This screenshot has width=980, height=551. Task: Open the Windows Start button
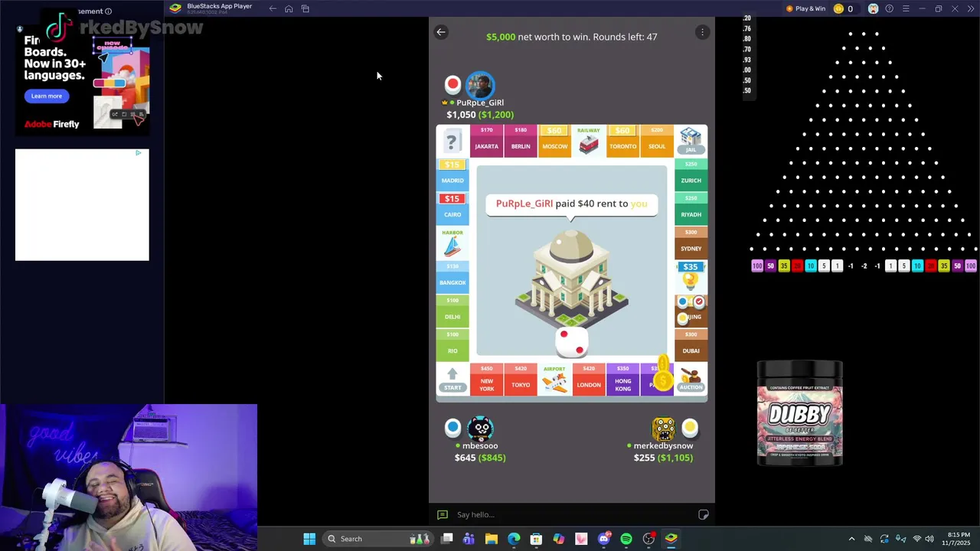coord(309,539)
